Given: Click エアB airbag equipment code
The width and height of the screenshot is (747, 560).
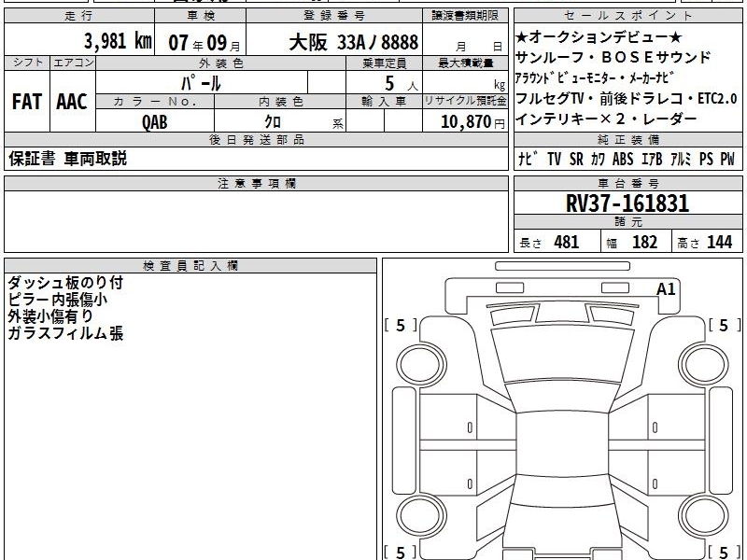Looking at the screenshot, I should (x=652, y=159).
